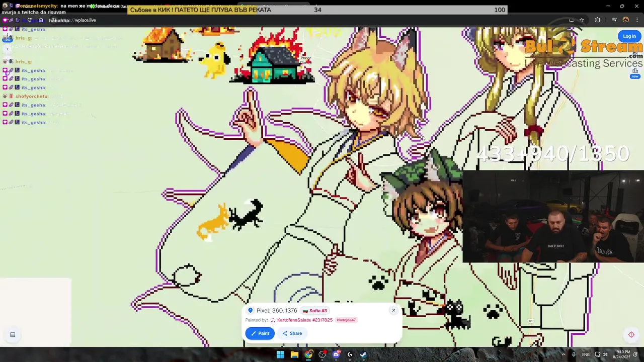Viewport: 644px width, 362px height.
Task: Click the Nadejda47 alliance tag
Action: click(346, 320)
